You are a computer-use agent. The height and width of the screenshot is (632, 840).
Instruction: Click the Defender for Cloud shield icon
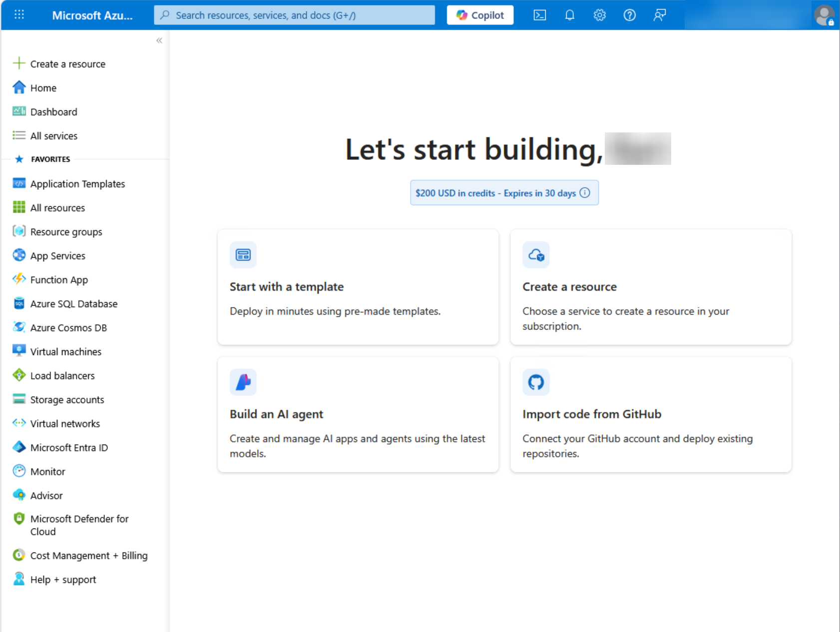(19, 519)
